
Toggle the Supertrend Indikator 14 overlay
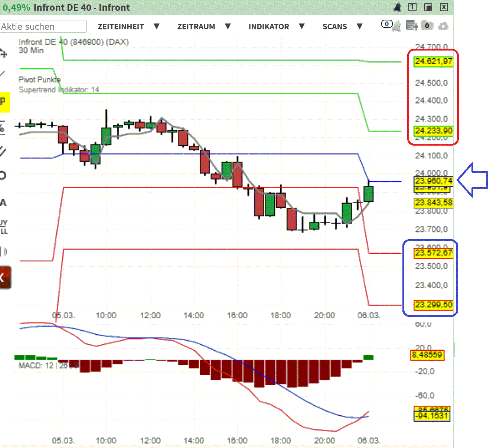click(x=59, y=90)
